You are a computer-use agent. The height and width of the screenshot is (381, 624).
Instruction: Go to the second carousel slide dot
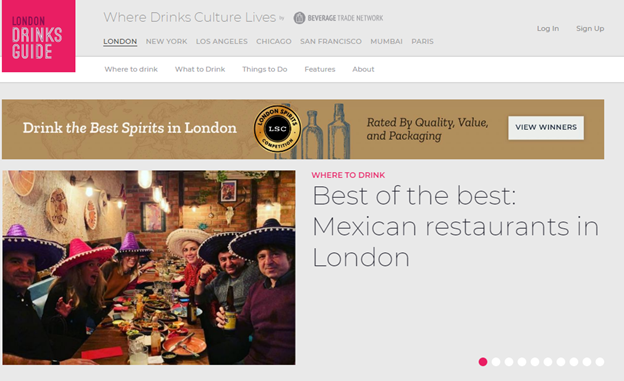[x=496, y=362]
